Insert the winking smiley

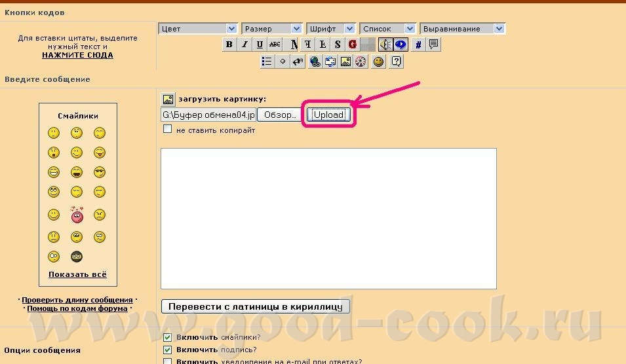point(77,153)
